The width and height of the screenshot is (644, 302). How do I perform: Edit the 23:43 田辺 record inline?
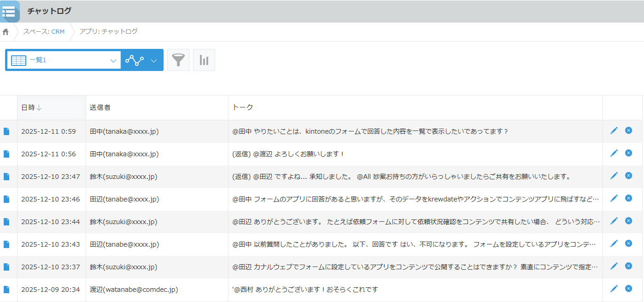tap(614, 243)
